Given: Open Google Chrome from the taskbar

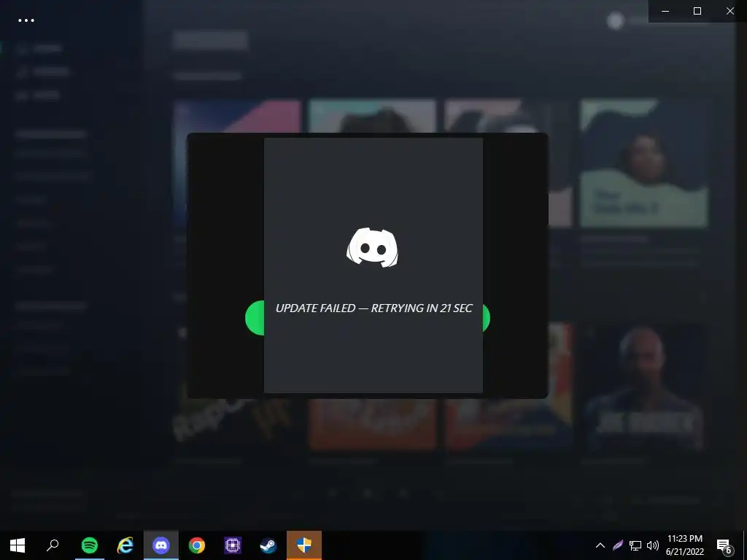Looking at the screenshot, I should 197,545.
